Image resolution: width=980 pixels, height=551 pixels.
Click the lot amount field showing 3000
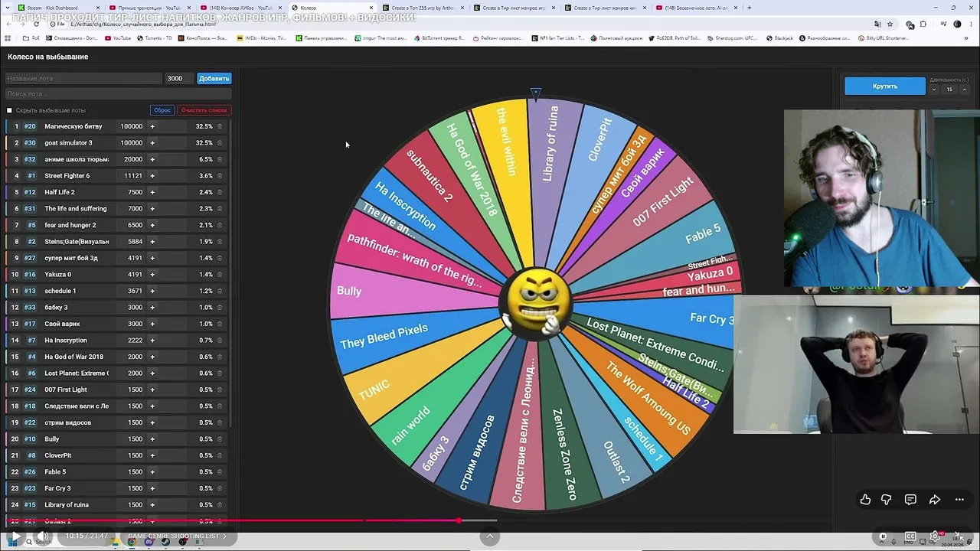(x=179, y=78)
